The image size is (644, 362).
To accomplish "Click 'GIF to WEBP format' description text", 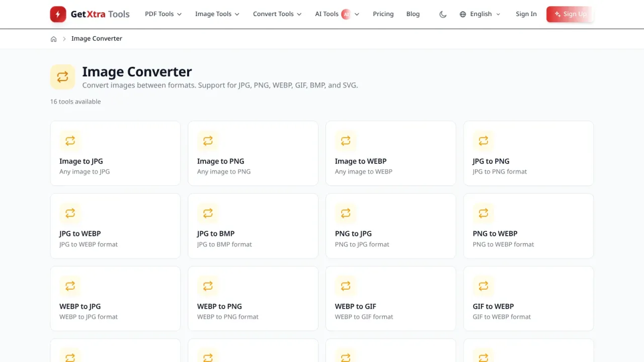I will pyautogui.click(x=502, y=317).
